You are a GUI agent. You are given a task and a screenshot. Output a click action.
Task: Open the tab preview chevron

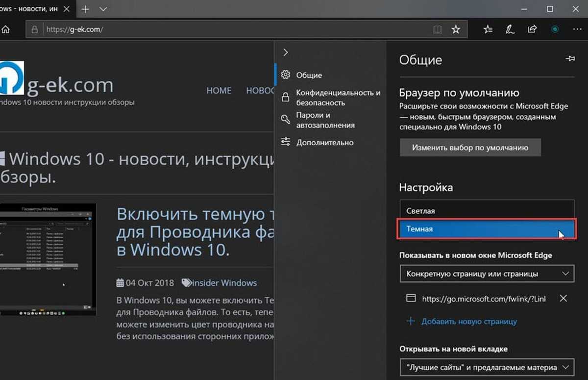[103, 9]
